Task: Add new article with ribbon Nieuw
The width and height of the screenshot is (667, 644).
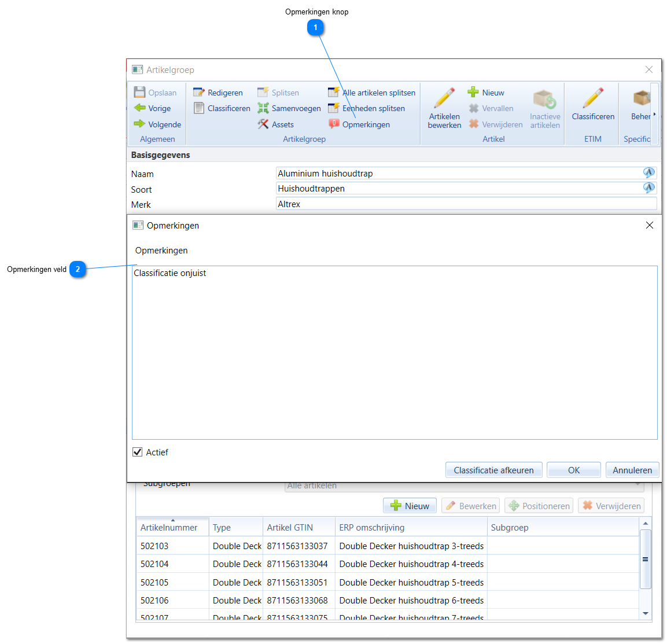Action: tap(486, 93)
